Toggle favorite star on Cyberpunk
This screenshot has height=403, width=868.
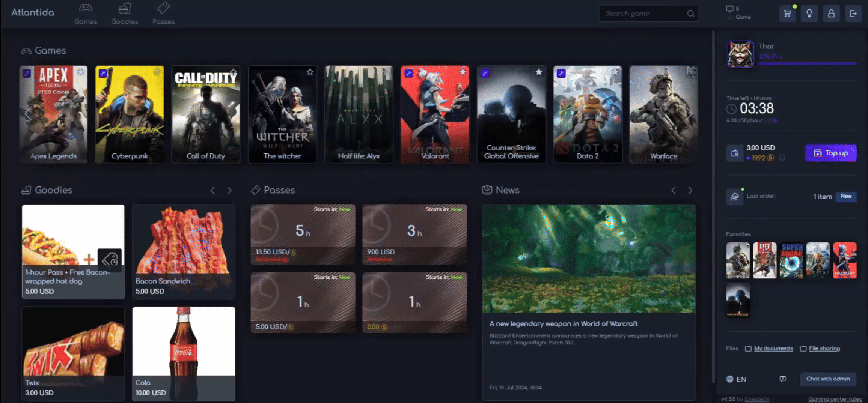(x=157, y=72)
